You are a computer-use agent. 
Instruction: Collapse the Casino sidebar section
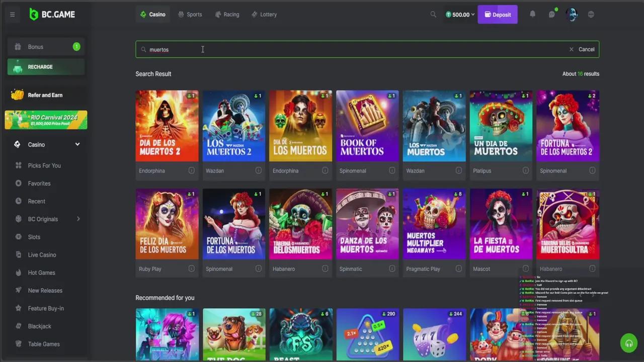click(x=77, y=144)
